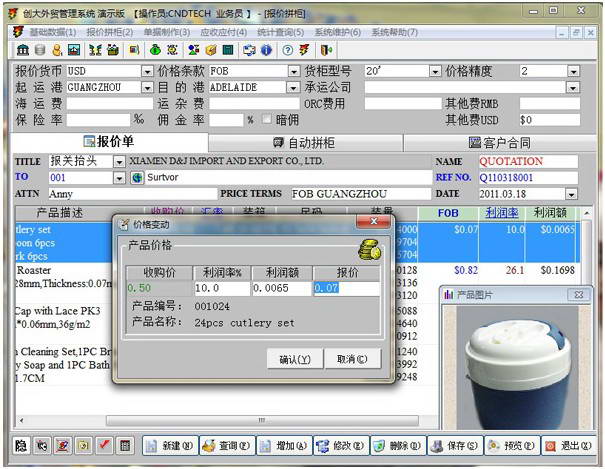Open the 货柜型号 20' dropdown
Screen dimensions: 605x469
click(x=435, y=72)
